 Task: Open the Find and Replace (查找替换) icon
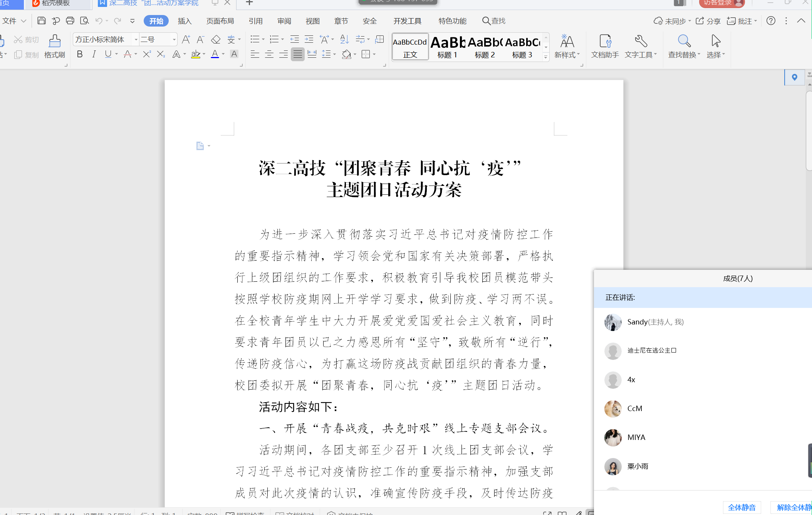pos(684,46)
